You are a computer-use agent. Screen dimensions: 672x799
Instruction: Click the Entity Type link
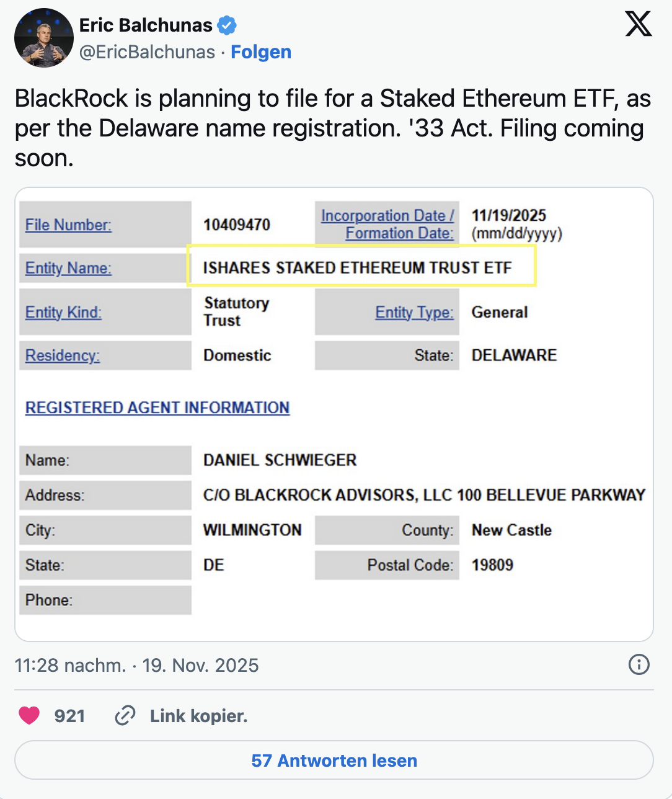pyautogui.click(x=414, y=312)
